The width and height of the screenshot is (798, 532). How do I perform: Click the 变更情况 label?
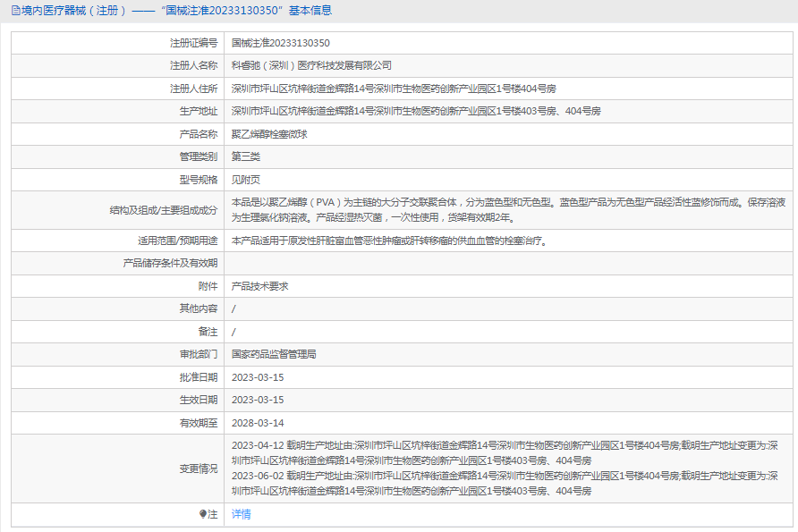pyautogui.click(x=199, y=469)
